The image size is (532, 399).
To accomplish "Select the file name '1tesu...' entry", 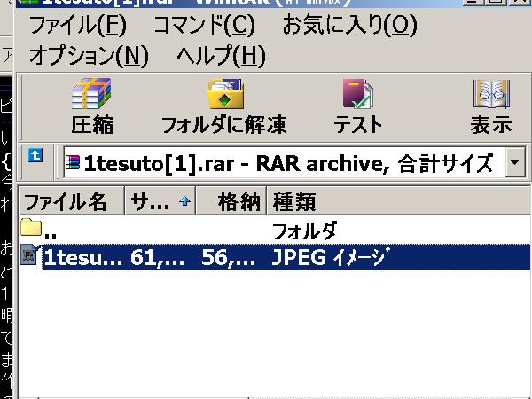I will [83, 257].
